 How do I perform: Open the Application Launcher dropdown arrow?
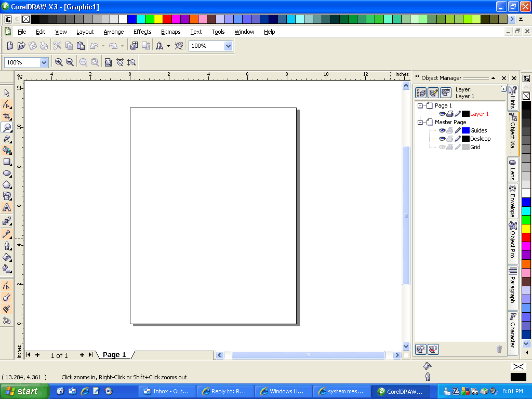pos(168,46)
